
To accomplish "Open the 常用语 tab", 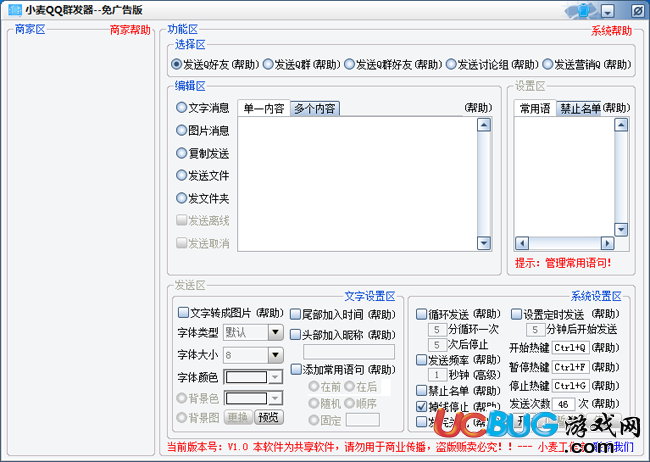I will point(535,109).
